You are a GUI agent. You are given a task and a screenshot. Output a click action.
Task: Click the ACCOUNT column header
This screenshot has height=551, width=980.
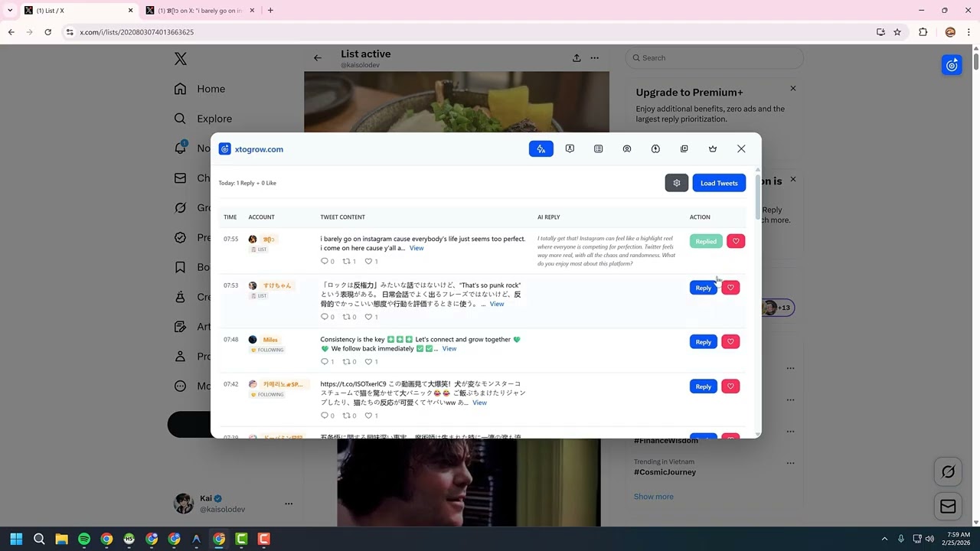tap(261, 217)
